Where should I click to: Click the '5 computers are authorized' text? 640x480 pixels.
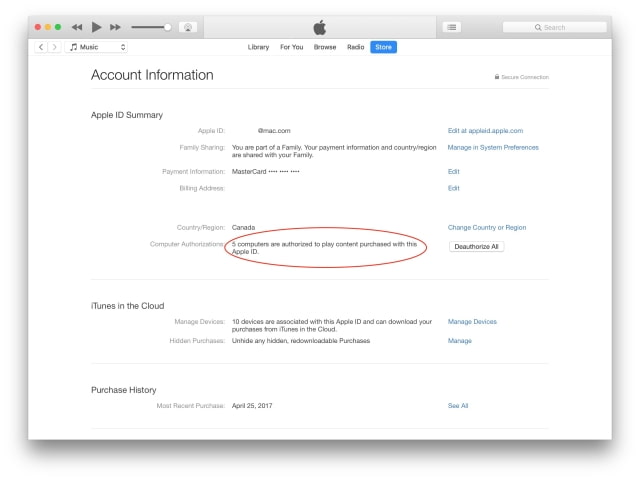pos(324,248)
